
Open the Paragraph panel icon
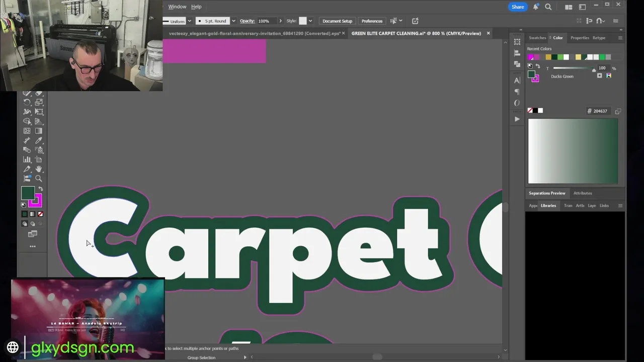(x=517, y=92)
